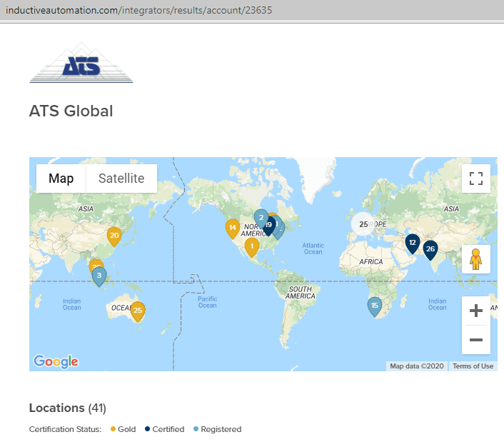Select the dark blue marker numbered 19
The image size is (504, 442).
tap(269, 226)
